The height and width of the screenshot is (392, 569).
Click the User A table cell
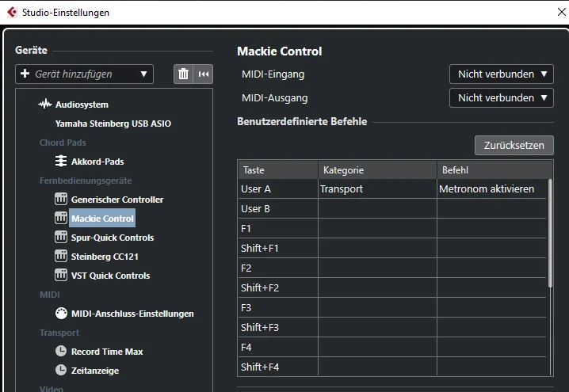[x=278, y=189]
